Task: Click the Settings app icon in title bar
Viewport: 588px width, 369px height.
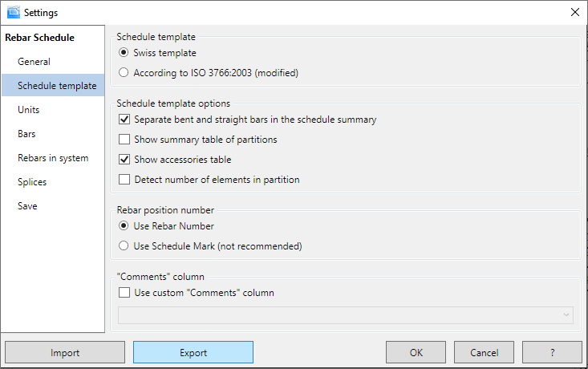Action: (13, 12)
